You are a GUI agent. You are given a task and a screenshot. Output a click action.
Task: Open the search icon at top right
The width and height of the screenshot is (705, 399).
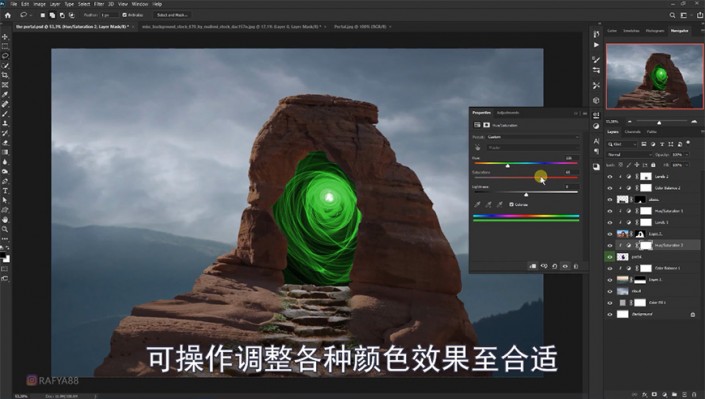[672, 15]
